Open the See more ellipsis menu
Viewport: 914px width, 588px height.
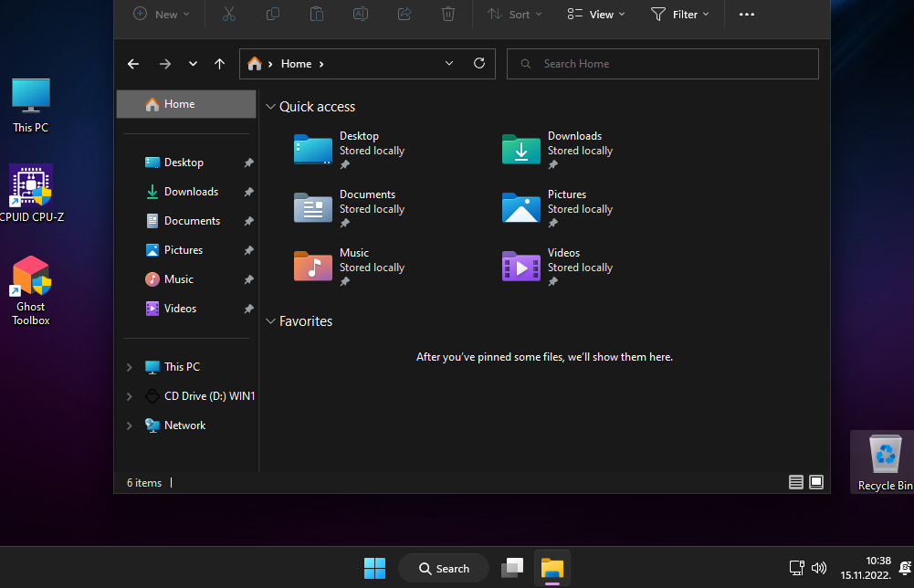(x=747, y=14)
